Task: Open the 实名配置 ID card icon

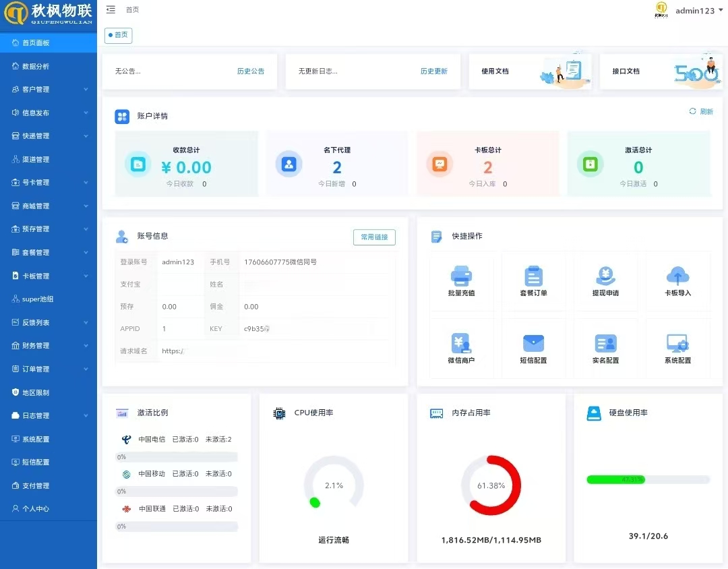Action: [605, 343]
